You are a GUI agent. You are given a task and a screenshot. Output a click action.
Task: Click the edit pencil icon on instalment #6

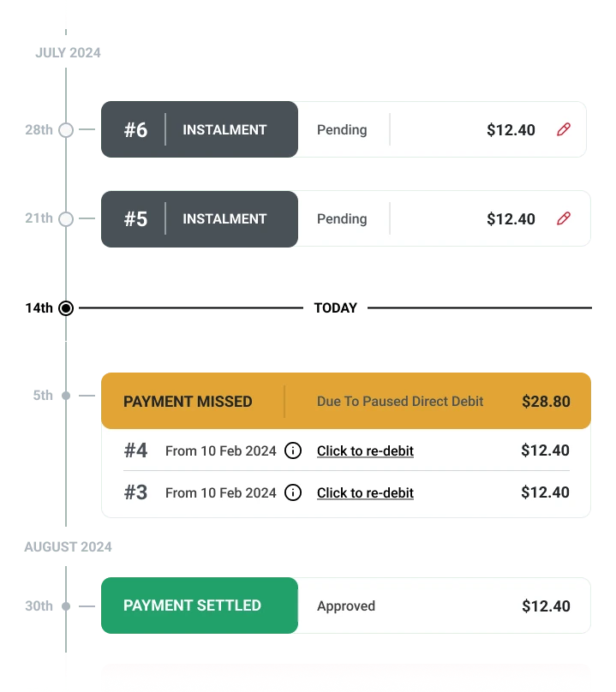coord(563,129)
